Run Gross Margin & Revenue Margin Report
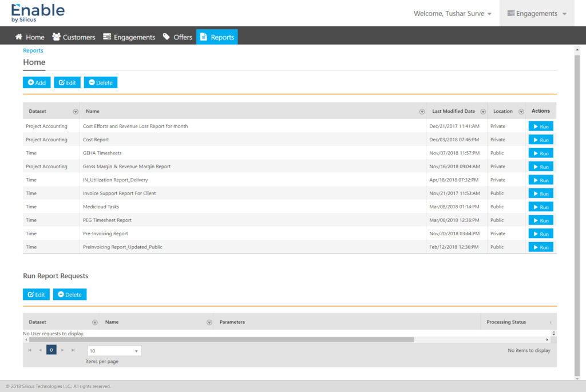 point(541,167)
